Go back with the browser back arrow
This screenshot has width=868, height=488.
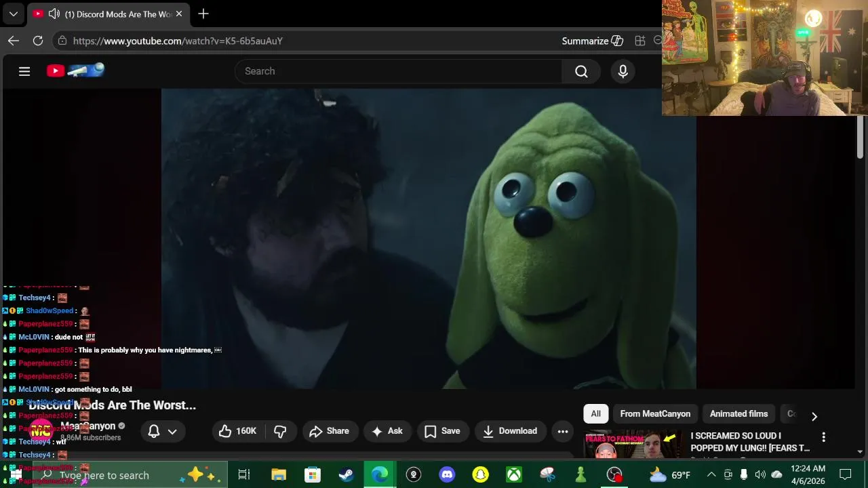[14, 41]
